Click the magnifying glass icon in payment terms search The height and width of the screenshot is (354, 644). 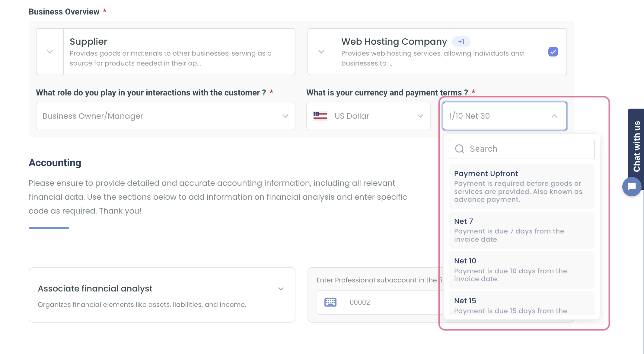point(459,149)
